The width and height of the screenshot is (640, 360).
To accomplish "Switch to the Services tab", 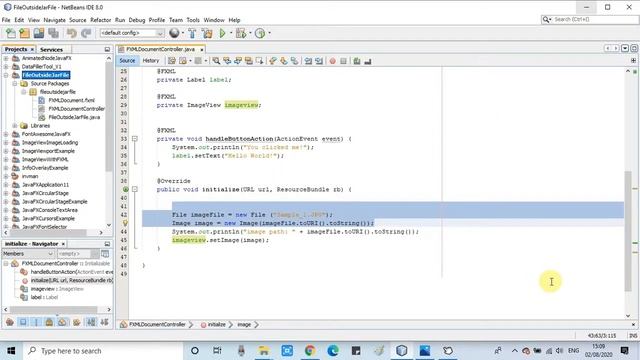I will tap(51, 49).
